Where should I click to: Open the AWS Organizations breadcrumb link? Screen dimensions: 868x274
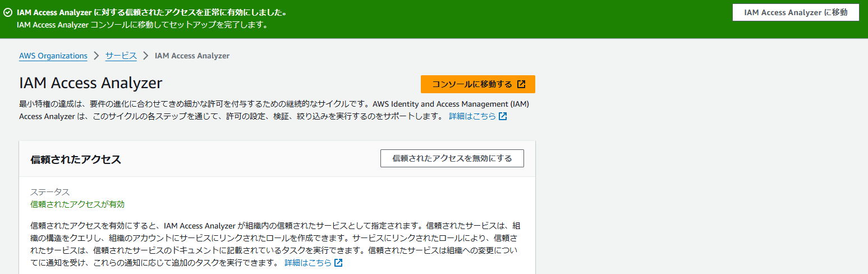(53, 56)
